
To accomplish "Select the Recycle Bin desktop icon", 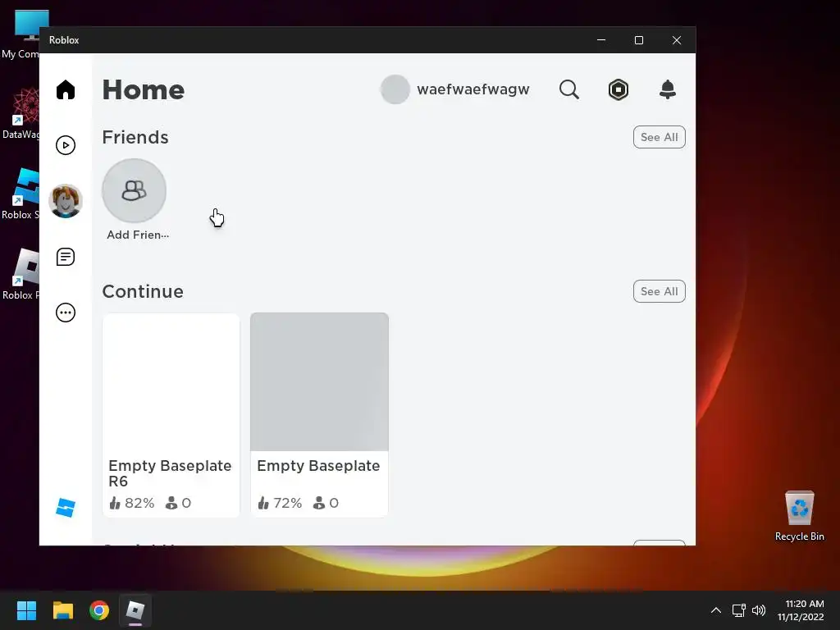I will point(799,516).
